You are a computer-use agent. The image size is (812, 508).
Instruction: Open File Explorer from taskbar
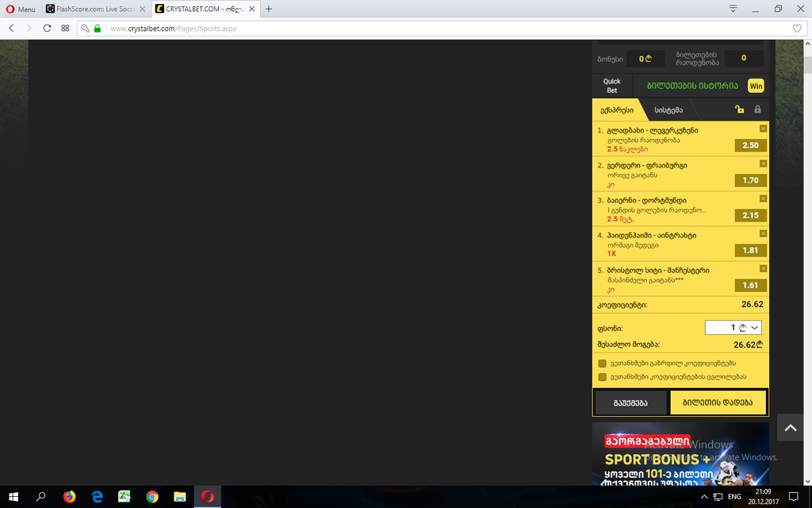pyautogui.click(x=179, y=497)
